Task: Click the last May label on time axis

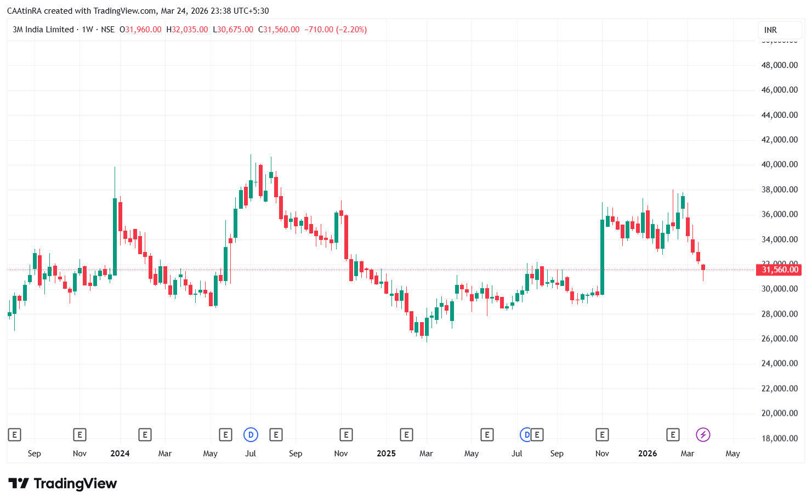Action: coord(733,454)
